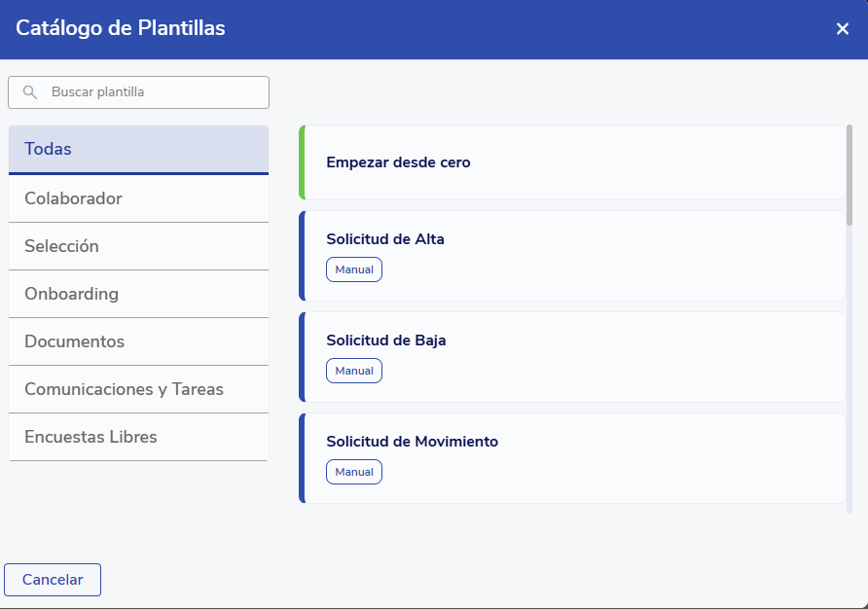Image resolution: width=868 pixels, height=609 pixels.
Task: Select the Solicitud de Alta template
Action: 572,239
